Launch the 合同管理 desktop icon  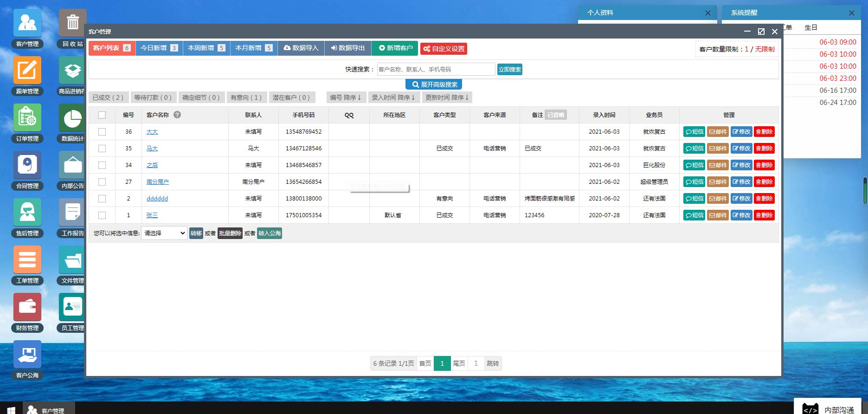[27, 165]
